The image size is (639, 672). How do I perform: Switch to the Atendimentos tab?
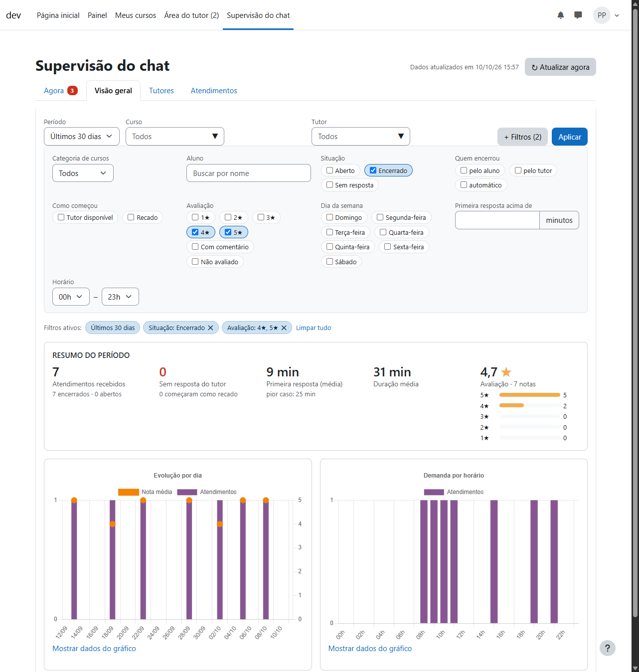pos(214,91)
